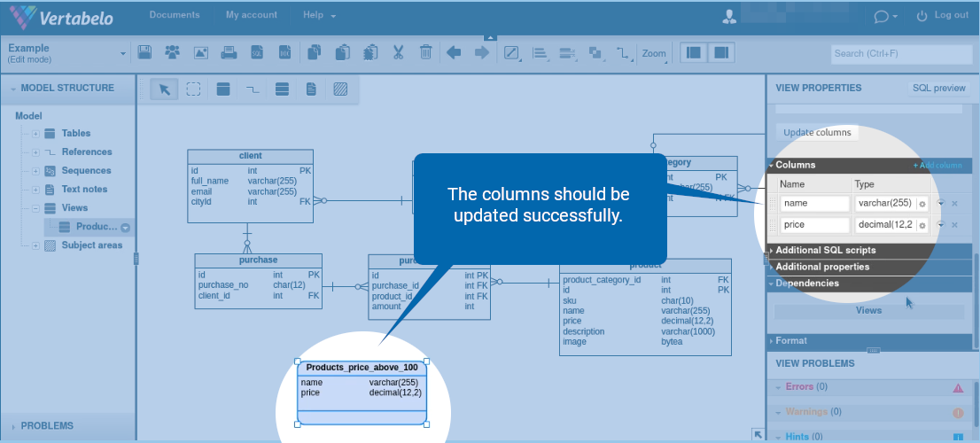The image size is (980, 443).
Task: Open the arrange order dropdown
Action: 595,53
